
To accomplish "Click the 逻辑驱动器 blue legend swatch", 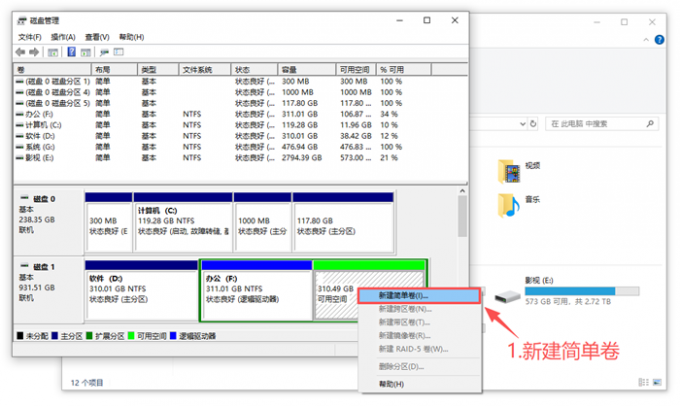I will coord(173,335).
